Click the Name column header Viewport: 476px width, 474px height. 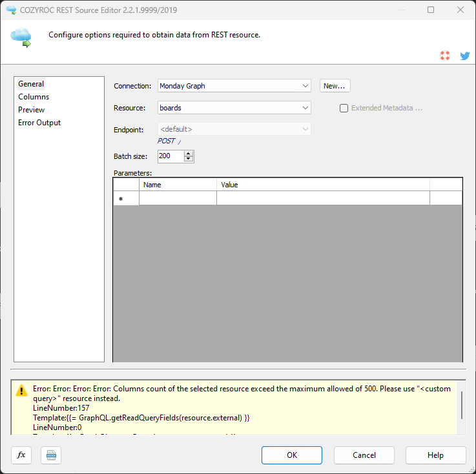(178, 185)
